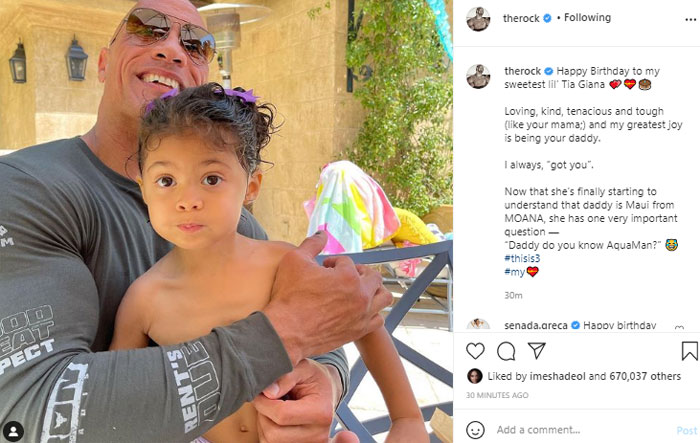Open the emoji picker smiley icon
The height and width of the screenshot is (443, 700).
point(475,430)
